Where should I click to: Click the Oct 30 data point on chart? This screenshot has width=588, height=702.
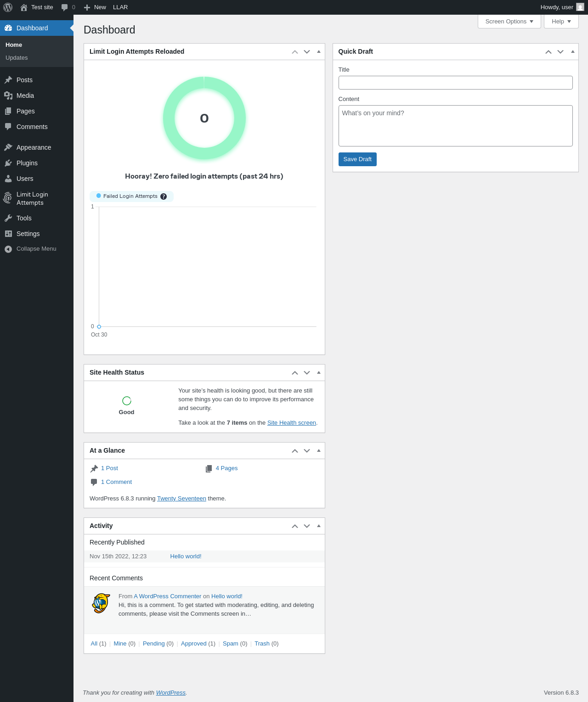click(99, 327)
